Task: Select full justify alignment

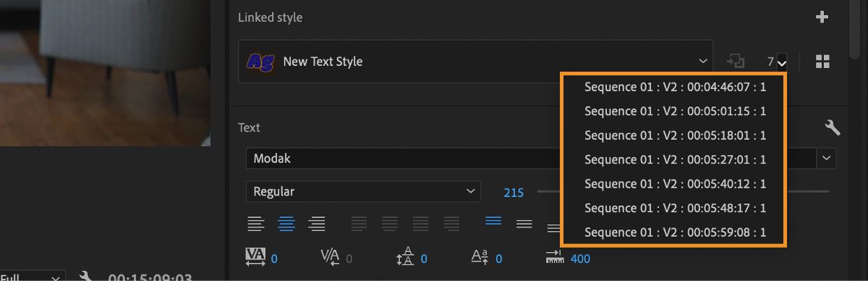Action: click(x=451, y=224)
